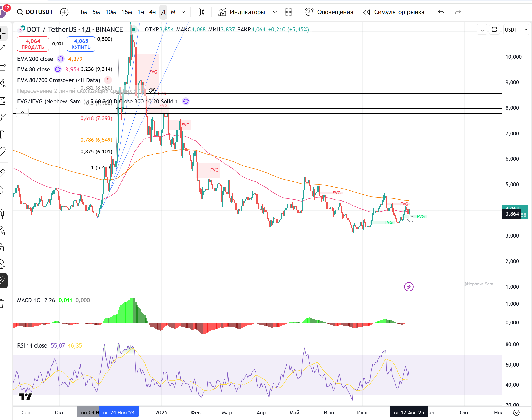Screen dimensions: 532x420
Task: Toggle linked drawings sync tool
Action: pyautogui.click(x=3, y=281)
